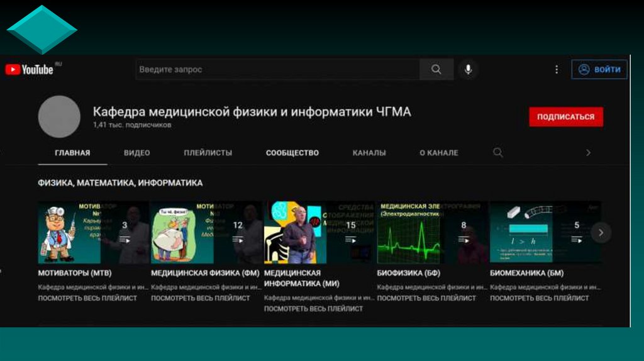Expand tabs with the right chevron
Image resolution: width=644 pixels, height=361 pixels.
click(588, 153)
